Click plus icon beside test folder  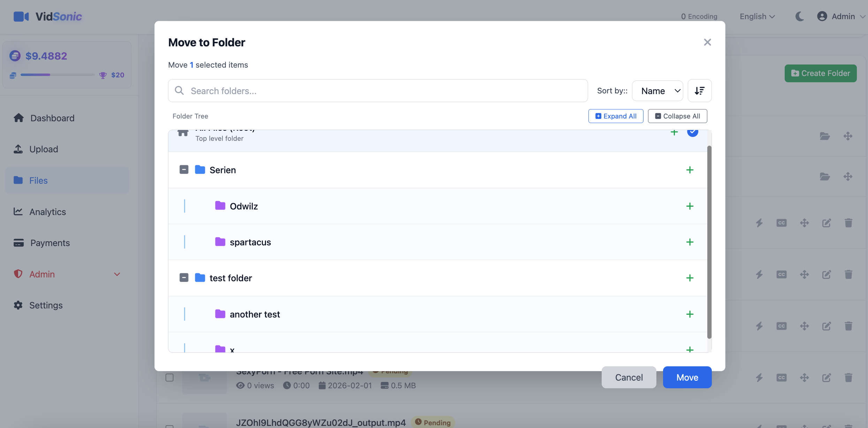690,278
